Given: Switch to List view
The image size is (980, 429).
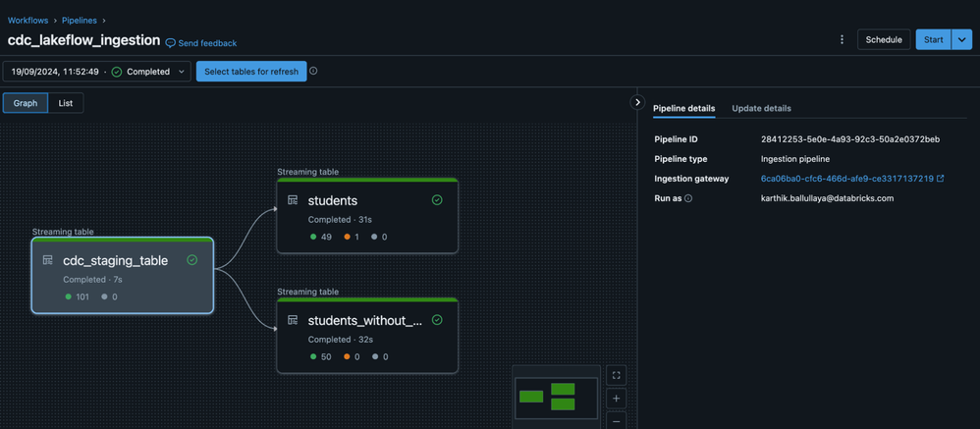Looking at the screenshot, I should 66,103.
